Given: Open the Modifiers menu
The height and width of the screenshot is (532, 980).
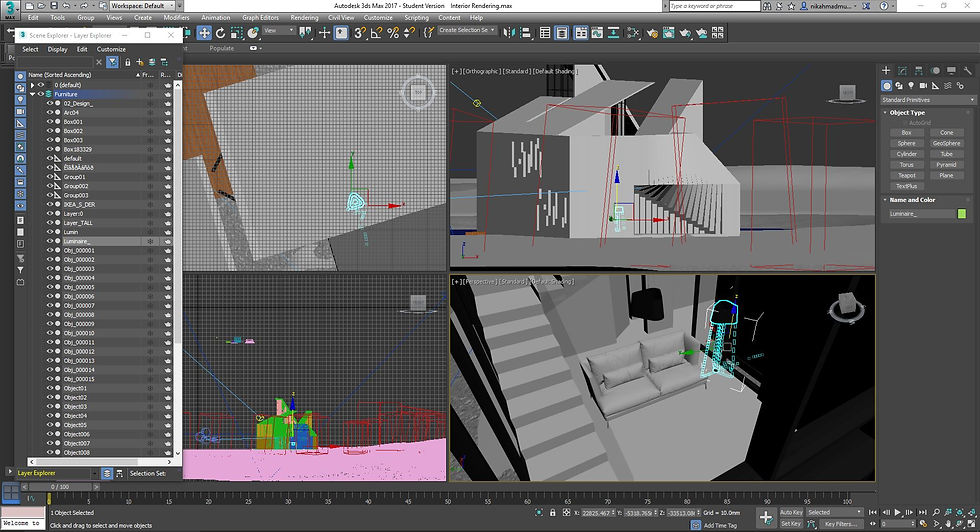Looking at the screenshot, I should coord(176,18).
